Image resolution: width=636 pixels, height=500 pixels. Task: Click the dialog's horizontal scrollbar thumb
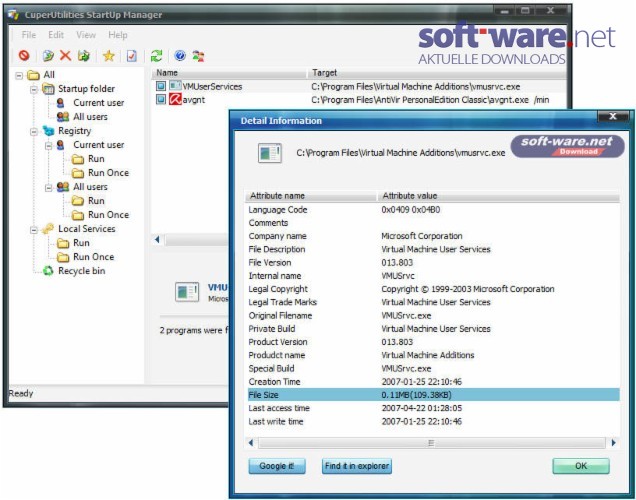tap(431, 443)
